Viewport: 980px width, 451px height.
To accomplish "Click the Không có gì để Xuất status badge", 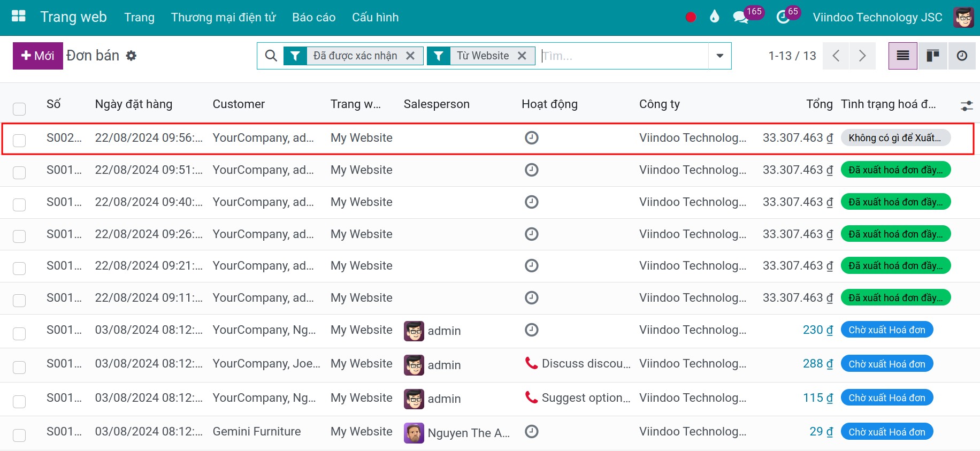I will (895, 138).
